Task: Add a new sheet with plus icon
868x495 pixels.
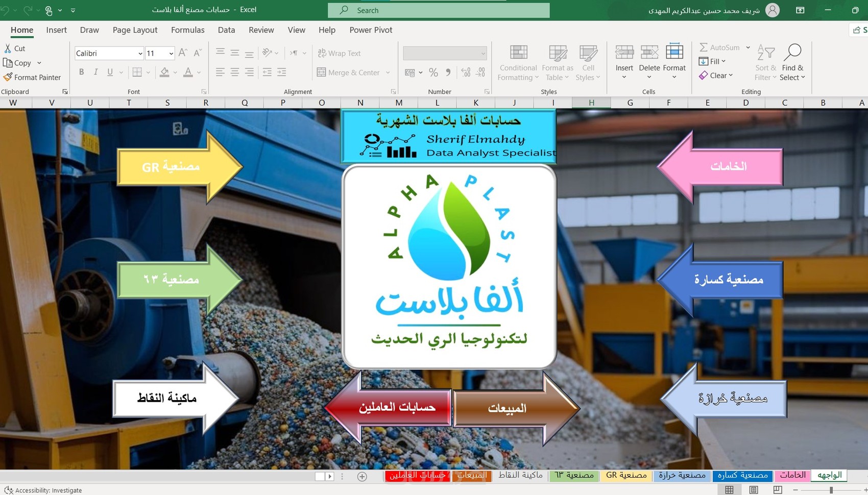Action: [362, 477]
